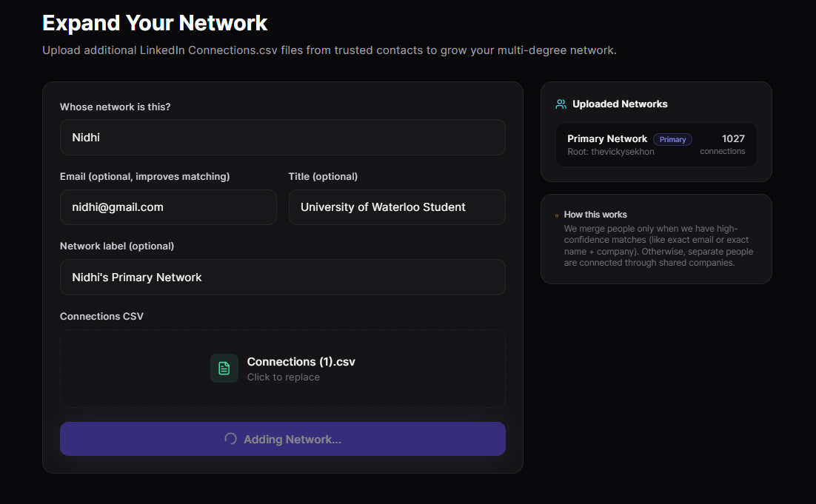Select the Title field with University of Waterloo Student
Viewport: 816px width, 504px height.
397,207
